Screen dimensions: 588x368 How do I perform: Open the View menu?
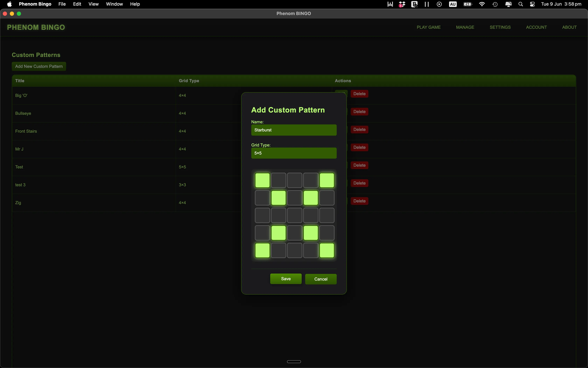coord(94,4)
